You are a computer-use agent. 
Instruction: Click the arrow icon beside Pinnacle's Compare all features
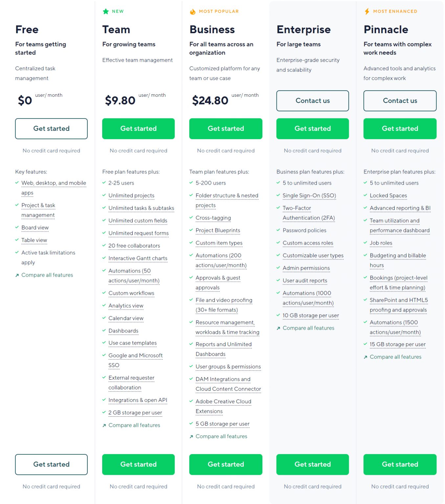pyautogui.click(x=365, y=357)
